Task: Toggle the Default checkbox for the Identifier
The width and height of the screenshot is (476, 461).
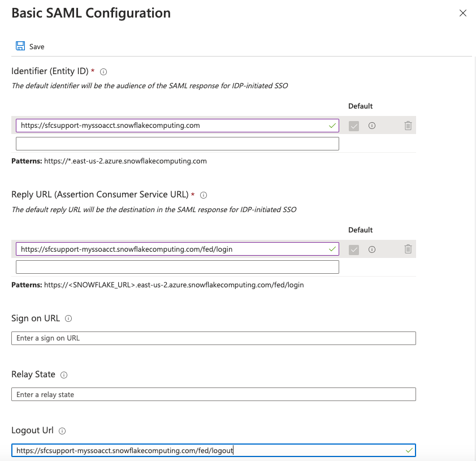Action: click(x=354, y=125)
